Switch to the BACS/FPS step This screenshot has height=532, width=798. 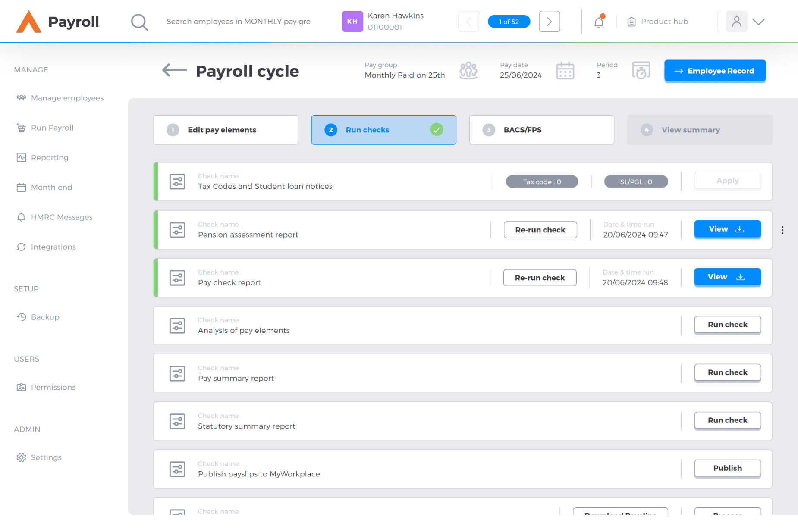(541, 130)
